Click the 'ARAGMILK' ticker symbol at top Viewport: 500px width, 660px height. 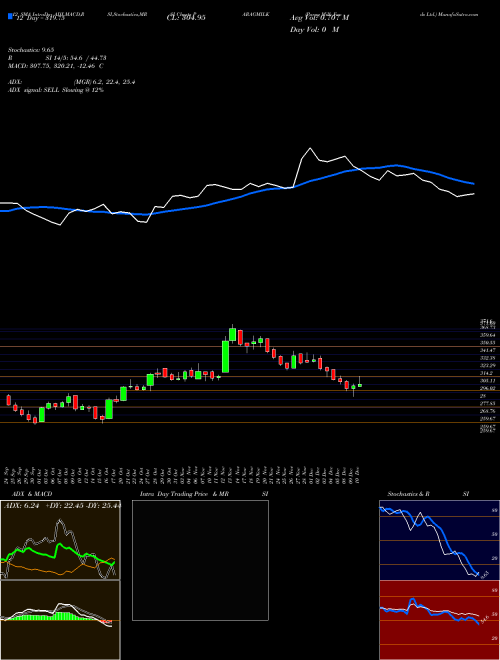(x=255, y=14)
